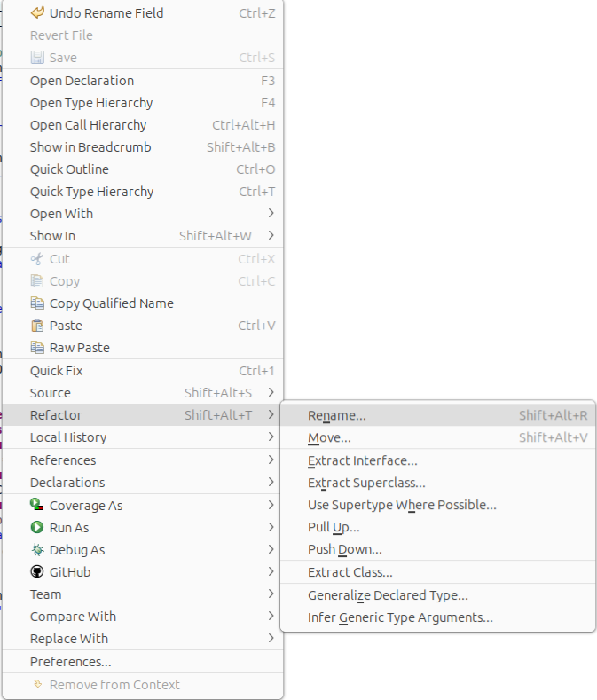Choose Open Type Hierarchy
Screen dimensions: 597x700
click(91, 103)
